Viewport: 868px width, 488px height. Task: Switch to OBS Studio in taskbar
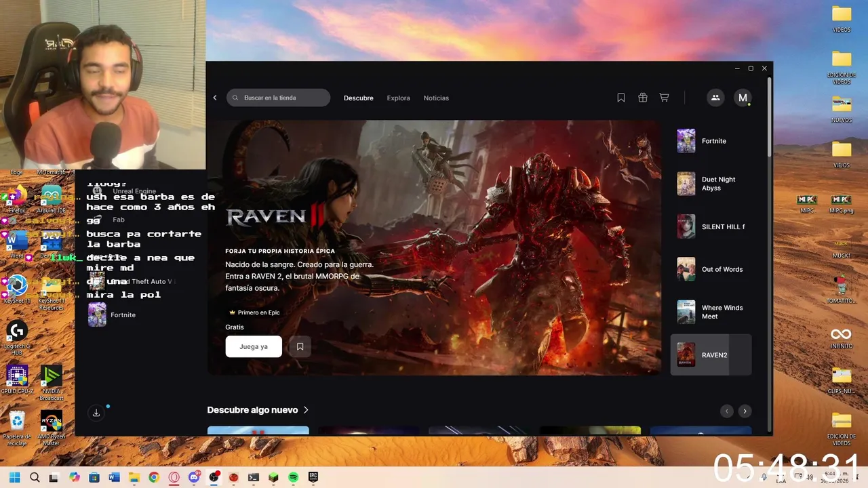pos(214,477)
